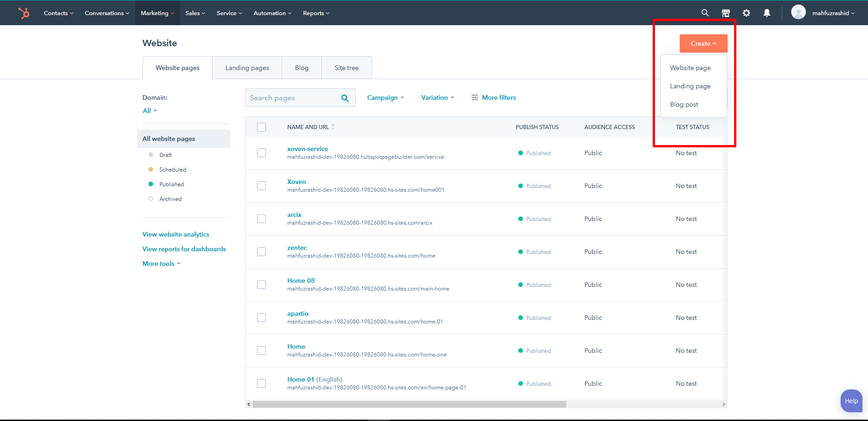The width and height of the screenshot is (868, 421).
Task: Sort by the Name and URL arrows
Action: tap(333, 127)
